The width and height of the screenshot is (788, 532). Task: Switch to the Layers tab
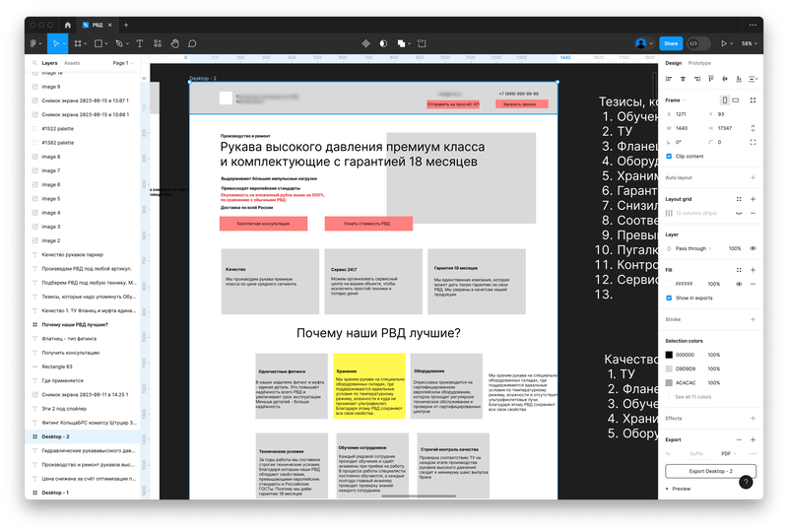49,63
